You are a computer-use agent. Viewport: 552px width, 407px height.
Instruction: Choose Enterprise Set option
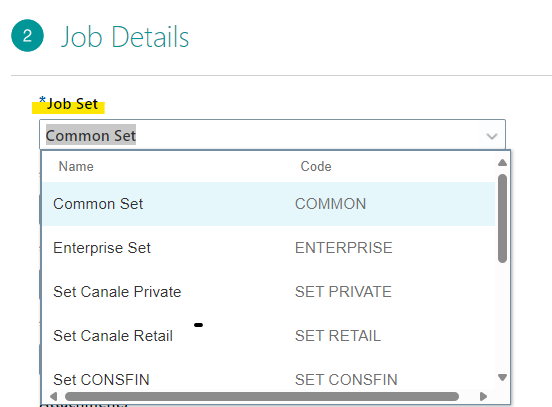pos(269,248)
